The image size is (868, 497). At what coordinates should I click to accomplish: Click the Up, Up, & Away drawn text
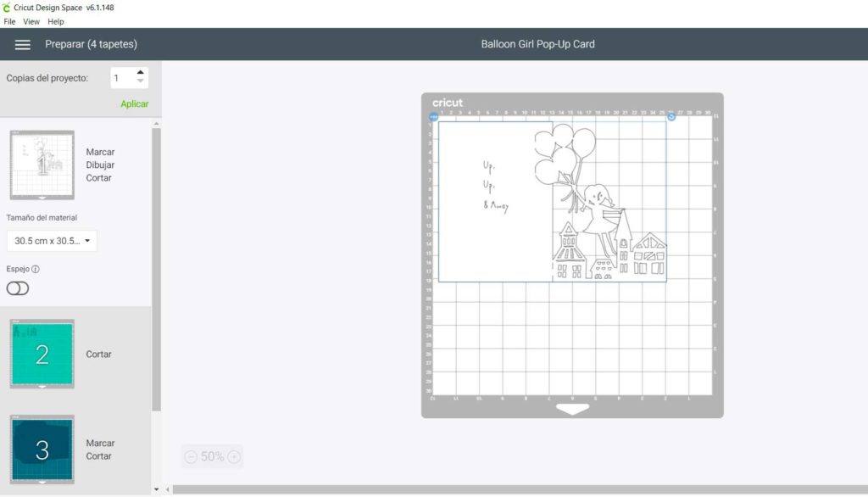(495, 186)
